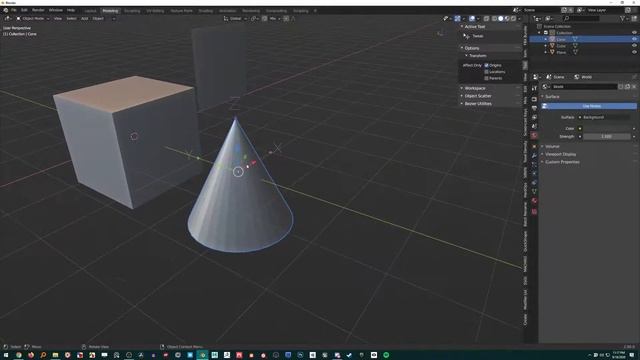Switch to wireframe viewport shading

pyautogui.click(x=494, y=19)
